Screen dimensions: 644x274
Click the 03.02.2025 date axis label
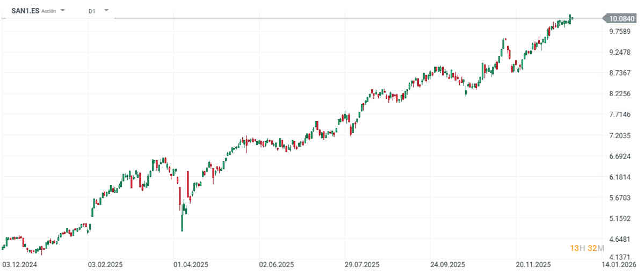coord(106,265)
